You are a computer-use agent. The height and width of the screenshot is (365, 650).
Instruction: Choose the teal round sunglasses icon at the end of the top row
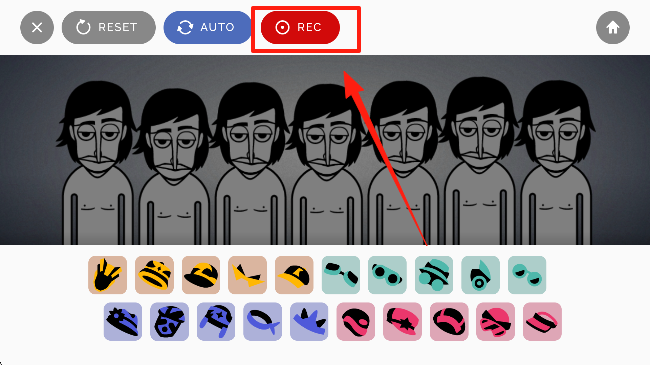527,275
